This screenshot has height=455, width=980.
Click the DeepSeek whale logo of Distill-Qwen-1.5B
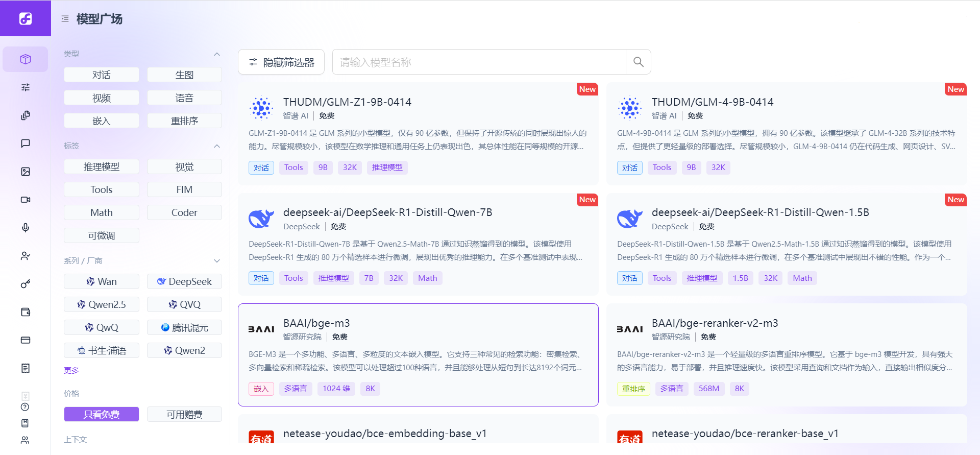pos(630,219)
